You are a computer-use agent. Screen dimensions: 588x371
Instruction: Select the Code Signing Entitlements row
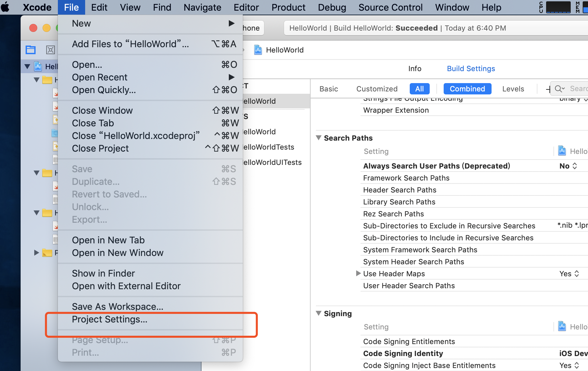coord(474,341)
